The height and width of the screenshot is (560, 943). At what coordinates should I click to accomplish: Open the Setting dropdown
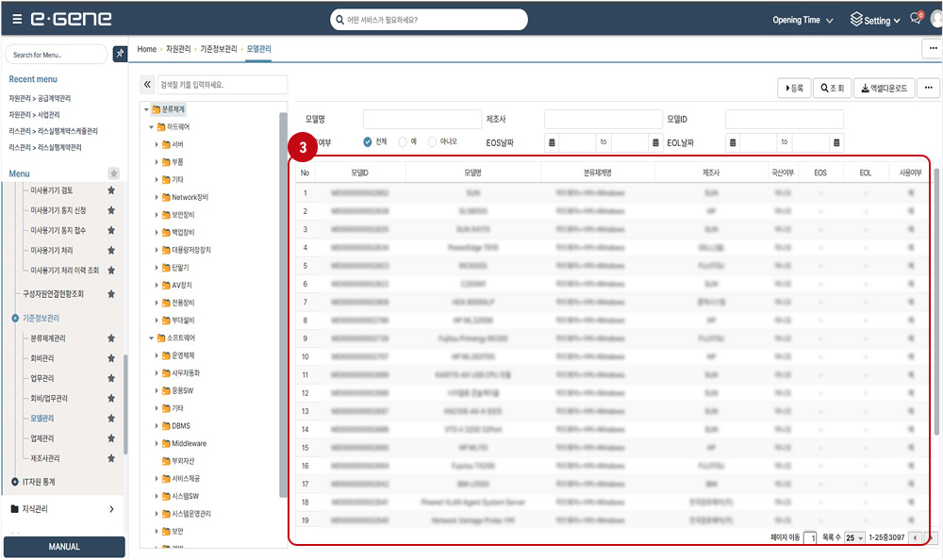[869, 20]
